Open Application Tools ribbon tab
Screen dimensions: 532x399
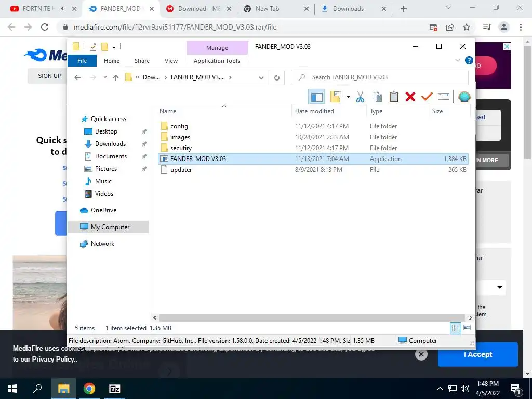(x=217, y=61)
